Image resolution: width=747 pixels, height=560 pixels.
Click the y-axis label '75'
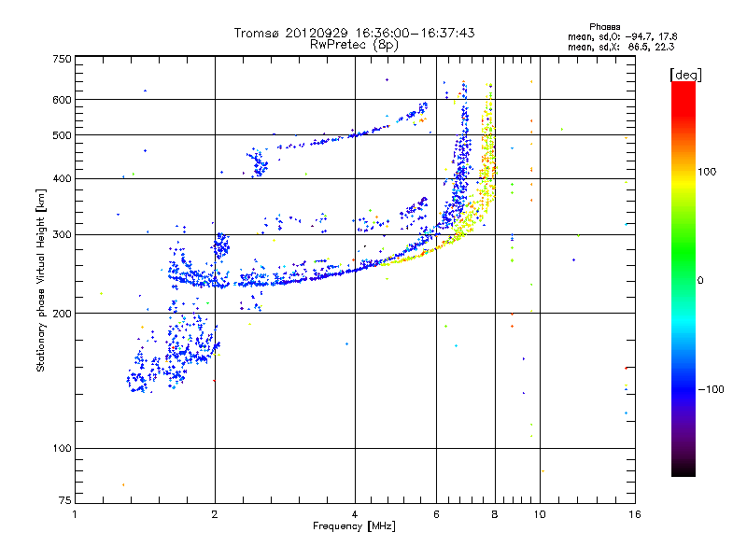65,500
